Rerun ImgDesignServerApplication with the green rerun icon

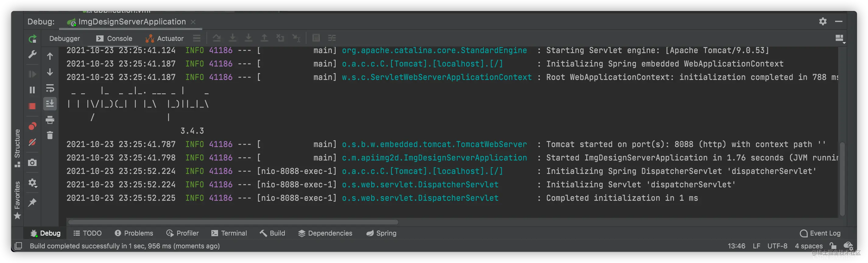[x=32, y=39]
